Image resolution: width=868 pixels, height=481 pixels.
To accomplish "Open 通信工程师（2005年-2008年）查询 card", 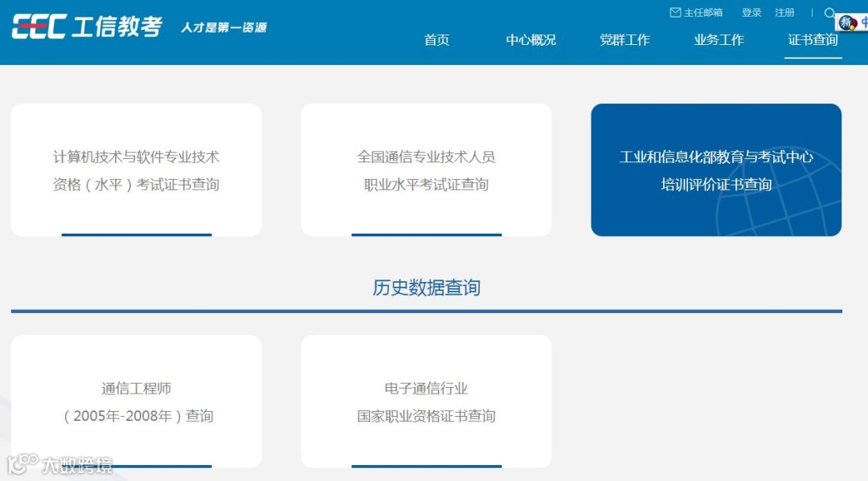I will coord(136,402).
